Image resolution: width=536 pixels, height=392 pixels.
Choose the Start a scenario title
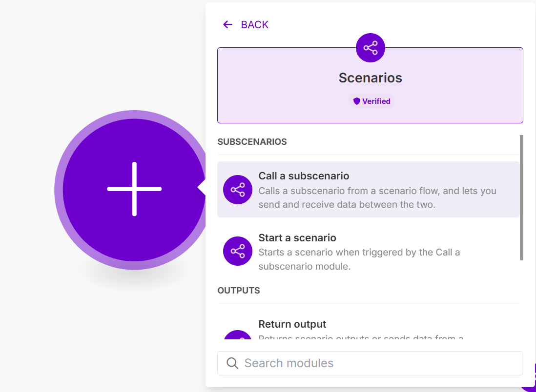tap(297, 238)
